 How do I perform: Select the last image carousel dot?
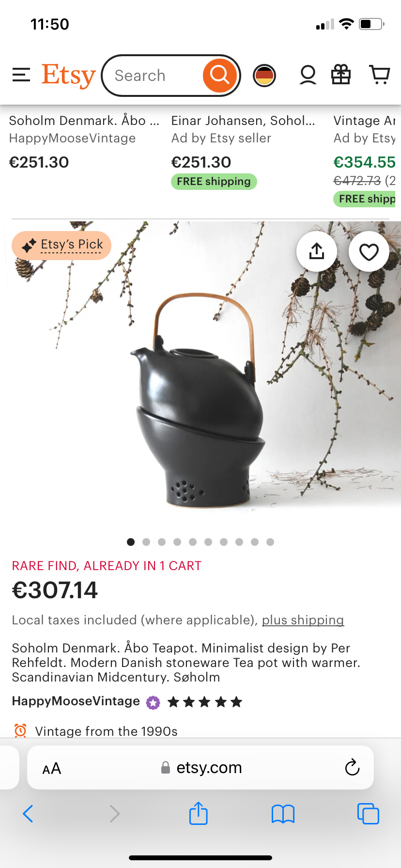[270, 542]
